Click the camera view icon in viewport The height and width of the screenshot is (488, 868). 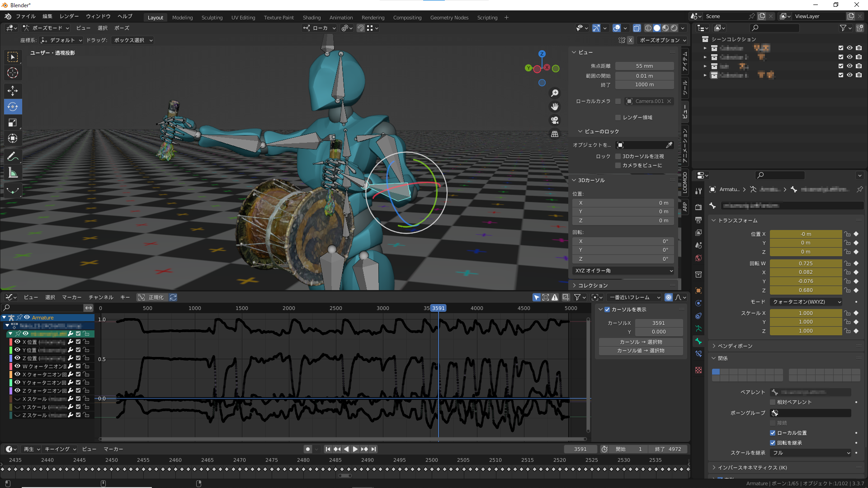click(x=555, y=120)
